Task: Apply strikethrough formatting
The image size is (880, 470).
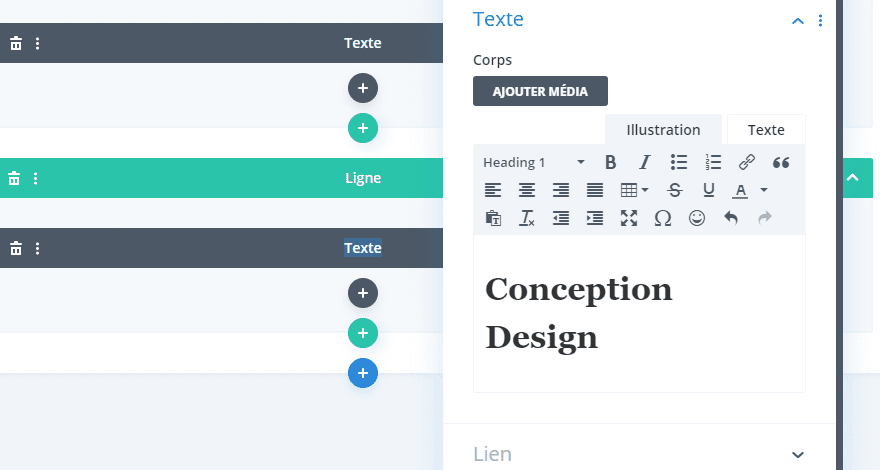Action: click(675, 190)
